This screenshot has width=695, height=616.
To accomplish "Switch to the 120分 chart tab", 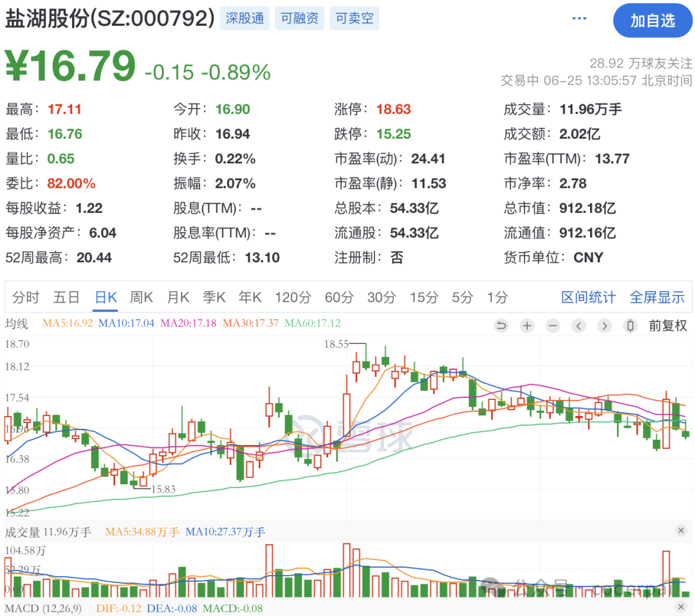I will pyautogui.click(x=293, y=297).
